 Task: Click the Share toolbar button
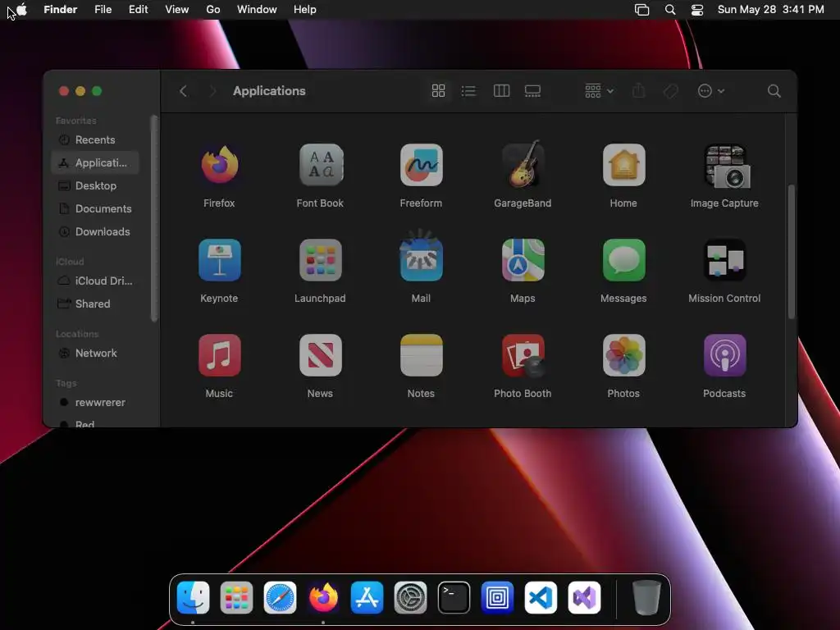click(638, 91)
